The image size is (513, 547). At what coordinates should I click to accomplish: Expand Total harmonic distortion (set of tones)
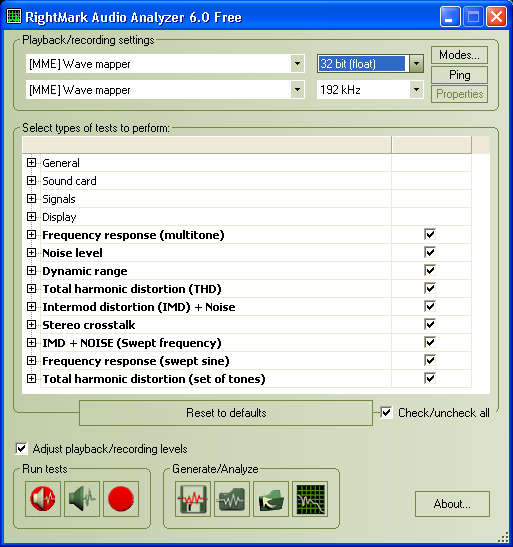[31, 379]
